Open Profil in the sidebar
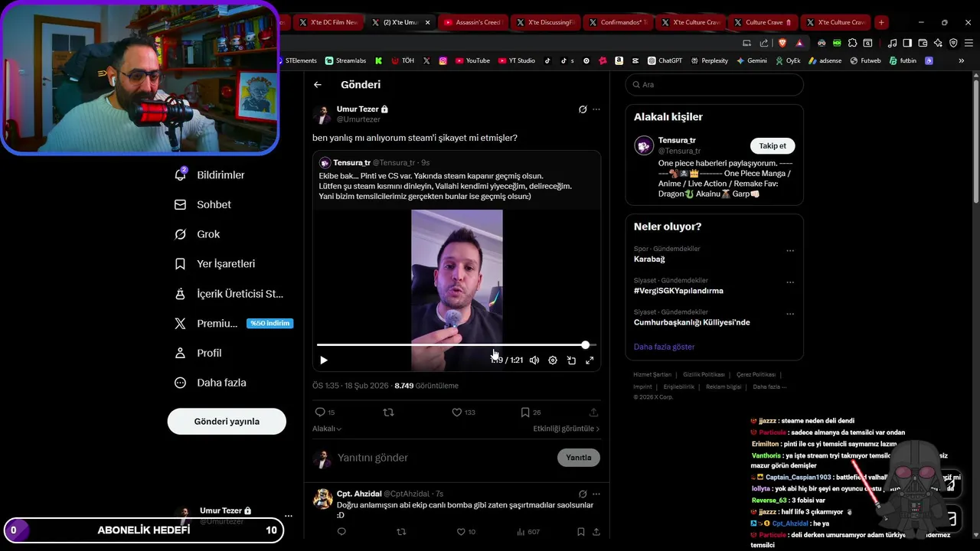This screenshot has width=980, height=551. (198, 354)
